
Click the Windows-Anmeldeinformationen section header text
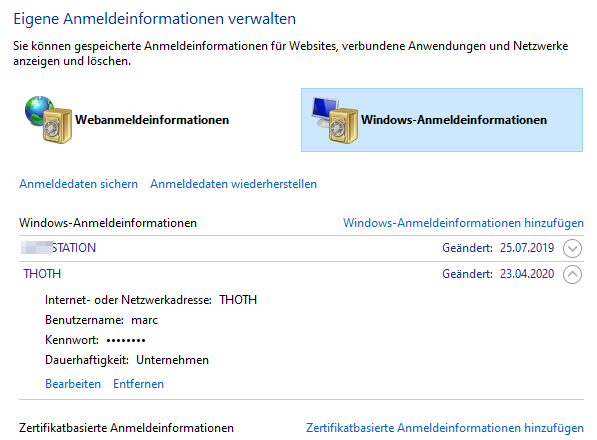click(x=108, y=223)
